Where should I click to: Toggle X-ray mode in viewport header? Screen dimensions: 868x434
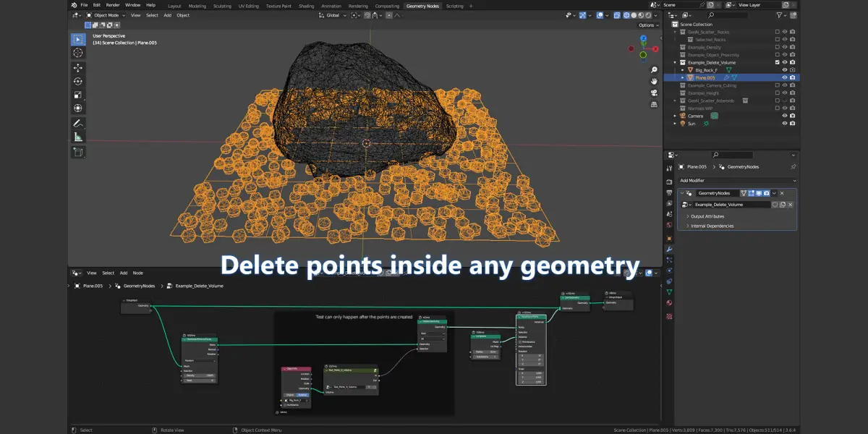(x=617, y=14)
